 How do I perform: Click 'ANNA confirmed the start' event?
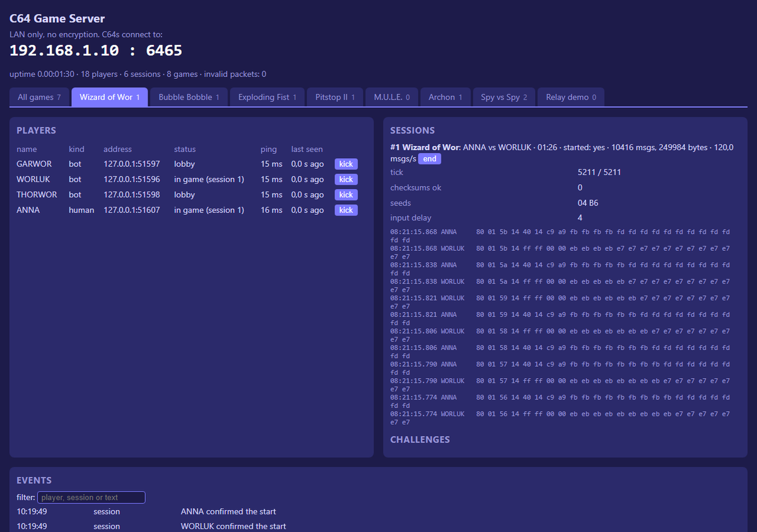(228, 511)
